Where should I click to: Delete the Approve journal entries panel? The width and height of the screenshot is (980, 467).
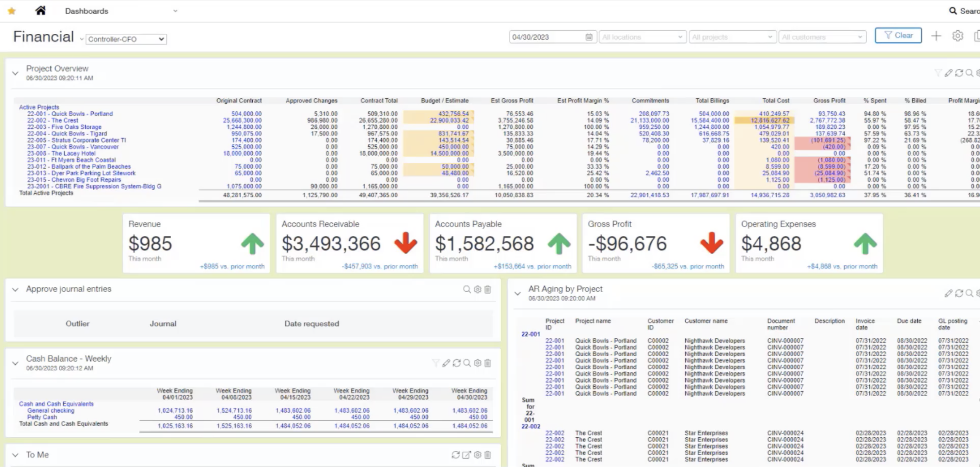click(x=488, y=289)
